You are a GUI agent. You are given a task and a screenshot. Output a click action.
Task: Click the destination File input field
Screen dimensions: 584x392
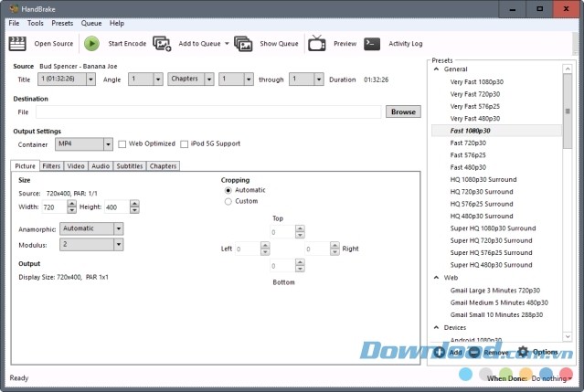pos(208,112)
